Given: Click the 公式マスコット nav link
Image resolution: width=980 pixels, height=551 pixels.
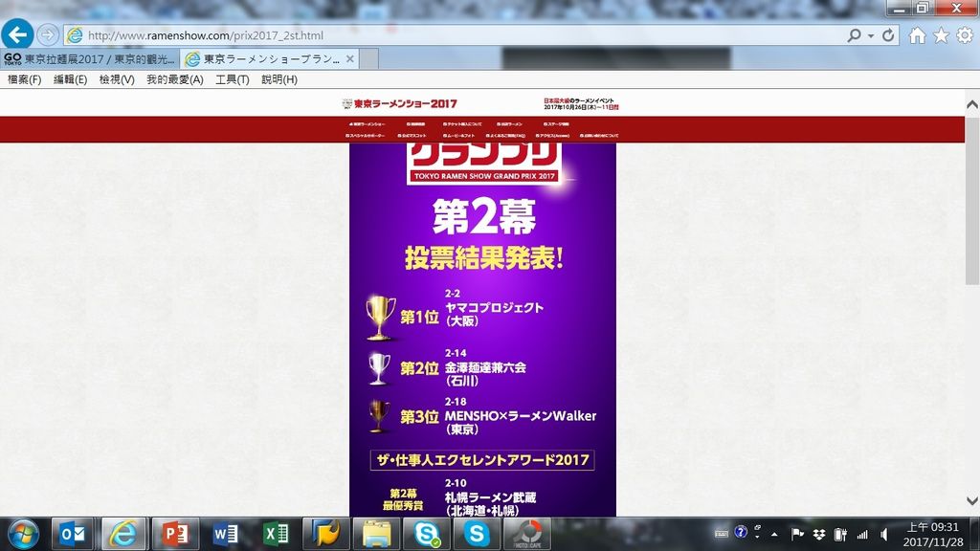Looking at the screenshot, I should (x=412, y=136).
